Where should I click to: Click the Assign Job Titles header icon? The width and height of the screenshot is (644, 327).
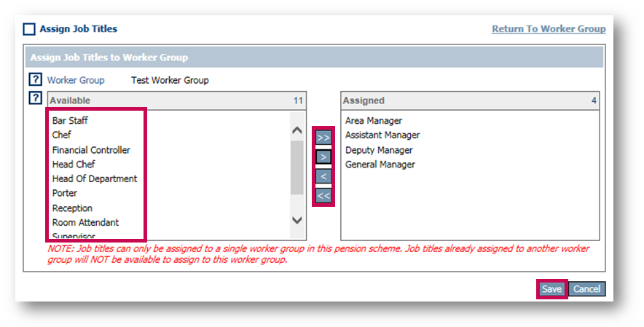[29, 29]
